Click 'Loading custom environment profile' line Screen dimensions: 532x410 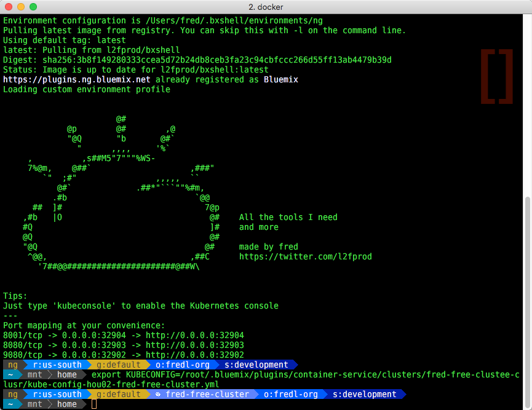[87, 90]
